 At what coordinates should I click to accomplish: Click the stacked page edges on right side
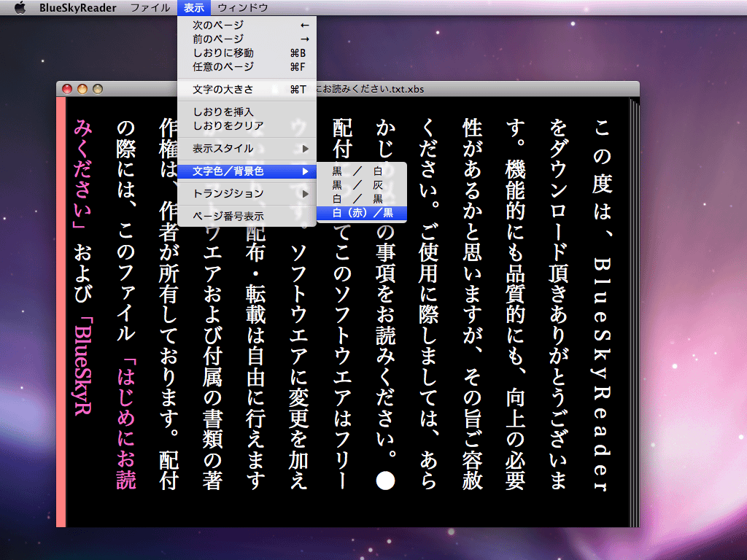pyautogui.click(x=635, y=312)
